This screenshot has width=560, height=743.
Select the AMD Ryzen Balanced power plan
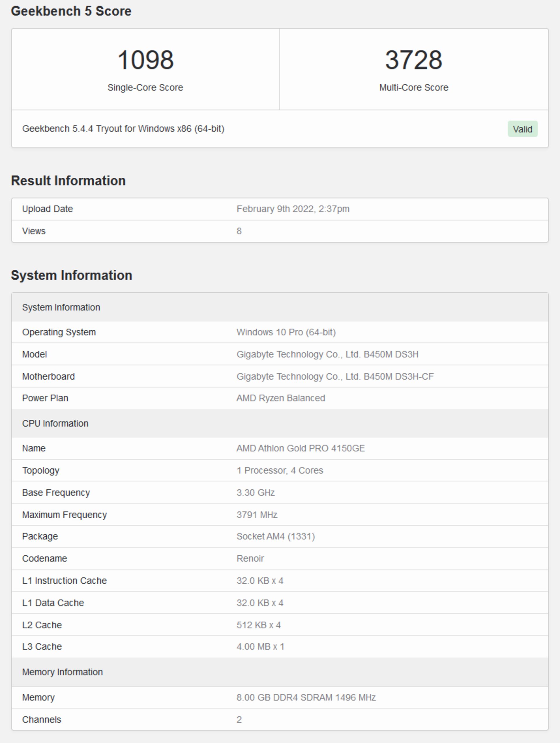[281, 398]
